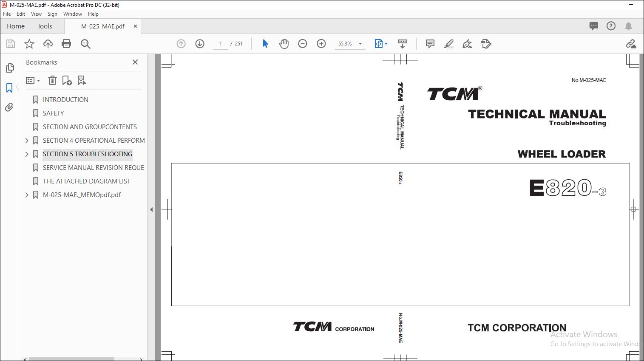644x361 pixels.
Task: Open bookmark options dropdown menu
Action: click(33, 80)
